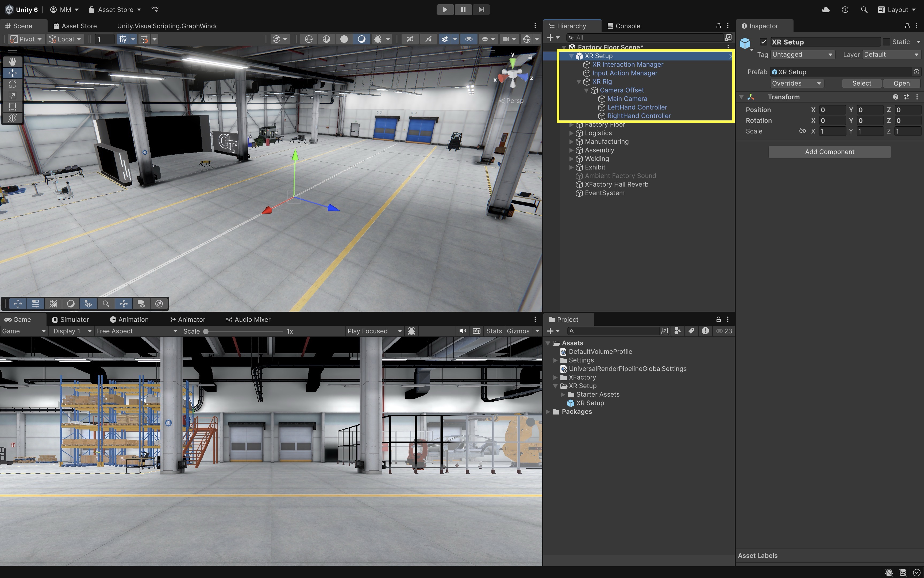Image resolution: width=924 pixels, height=578 pixels.
Task: Select the Rotate tool
Action: (12, 84)
